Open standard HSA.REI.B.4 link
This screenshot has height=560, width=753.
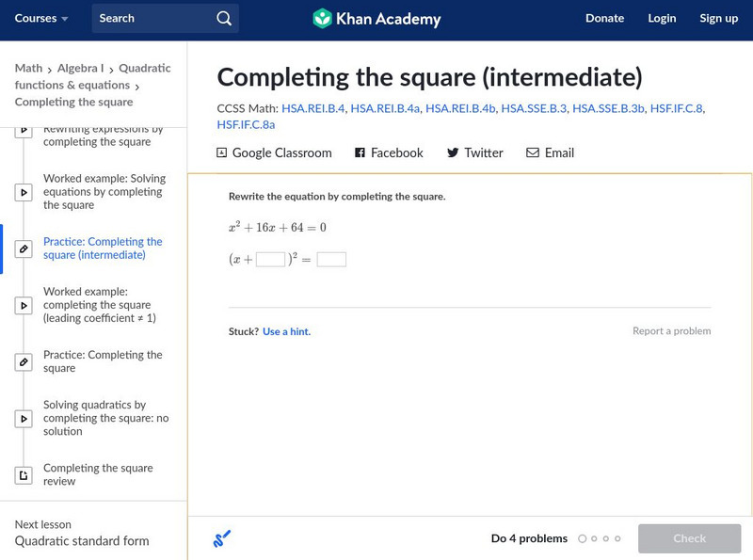coord(313,108)
